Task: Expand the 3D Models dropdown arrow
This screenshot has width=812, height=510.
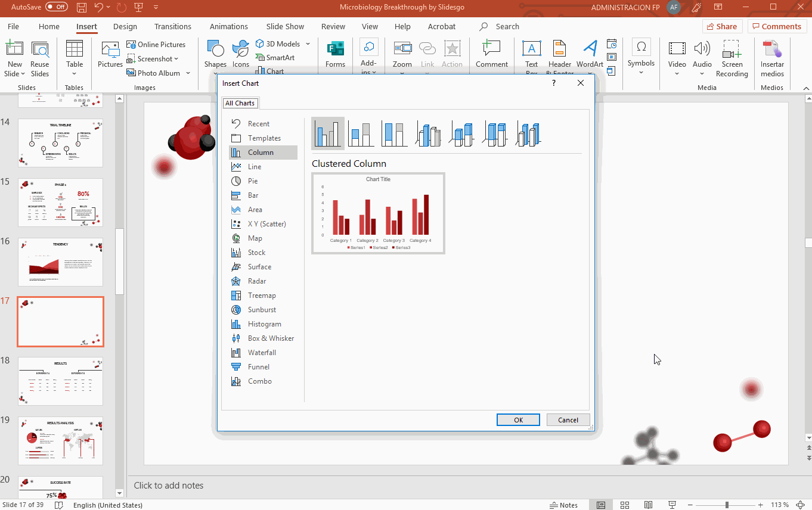Action: pos(308,44)
